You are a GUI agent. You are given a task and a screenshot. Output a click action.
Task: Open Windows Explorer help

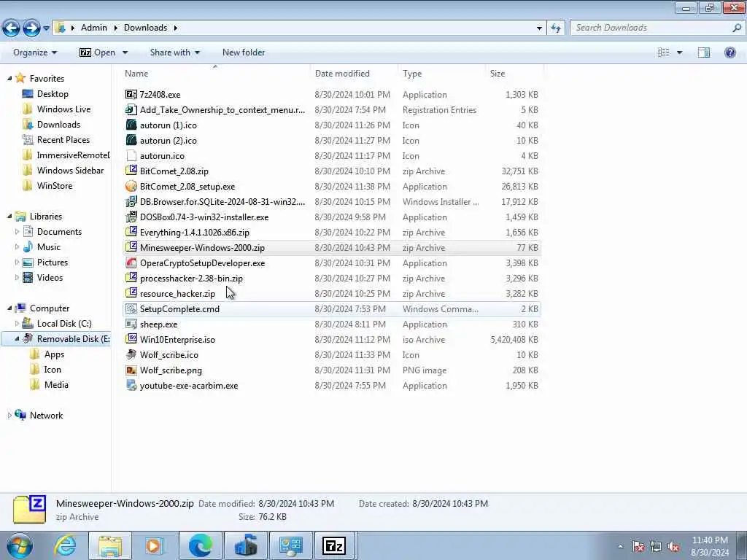729,52
